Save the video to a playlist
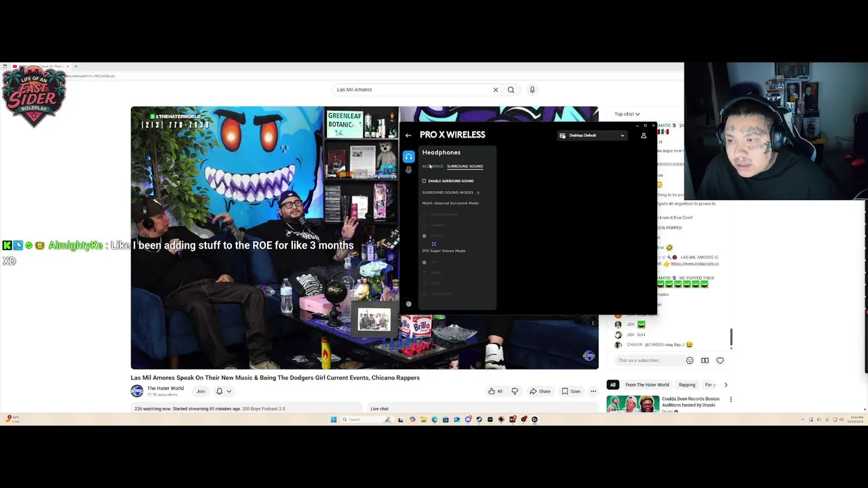 [571, 391]
